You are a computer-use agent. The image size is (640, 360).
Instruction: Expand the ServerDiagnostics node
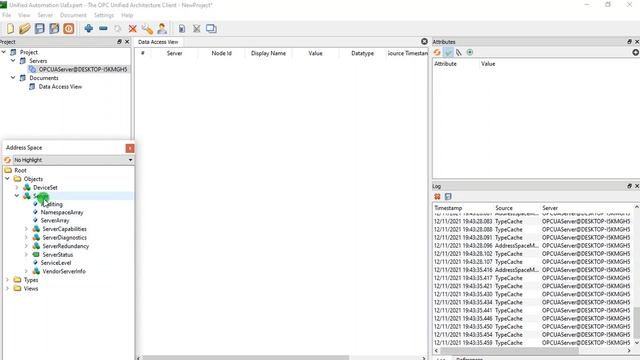coord(26,238)
